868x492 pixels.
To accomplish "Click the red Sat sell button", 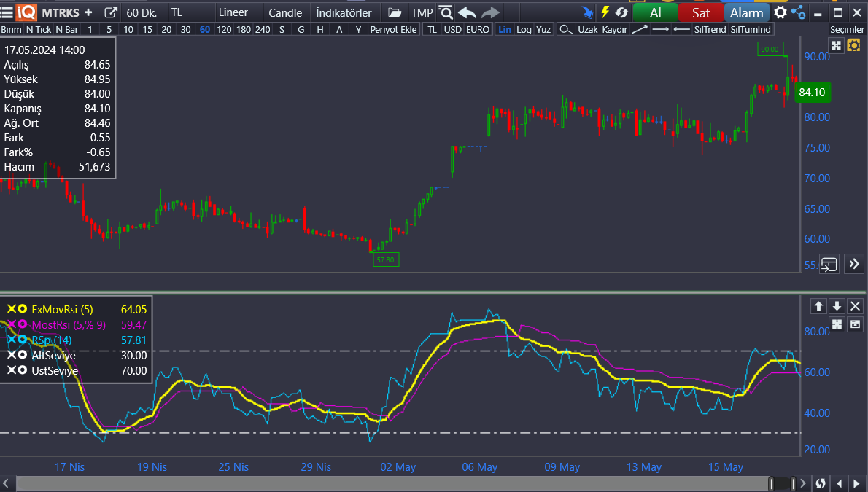I will pos(701,12).
